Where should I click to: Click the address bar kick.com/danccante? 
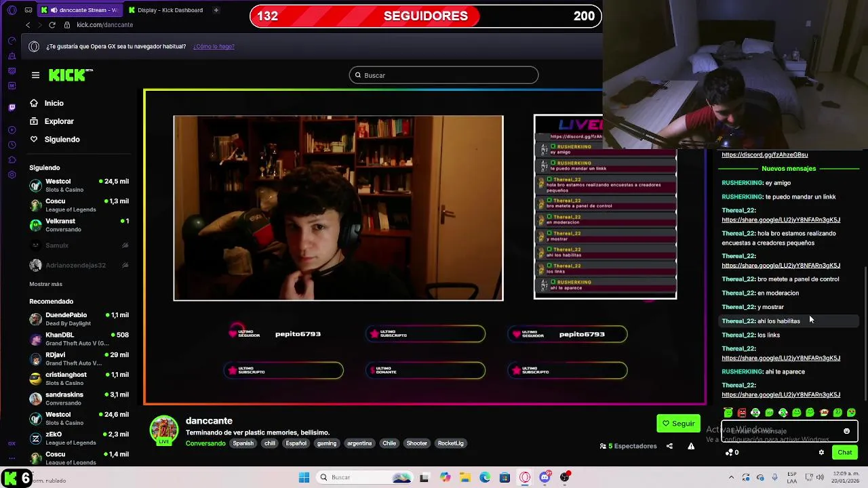coord(104,24)
